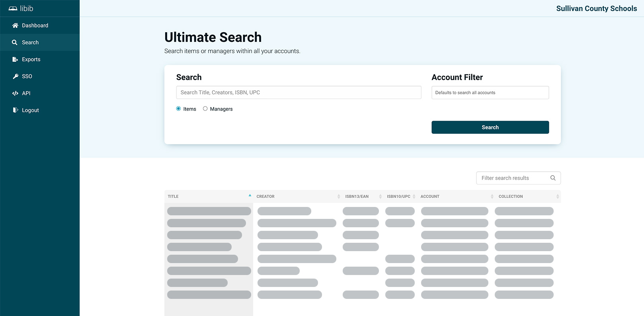Go to the Dashboard menu item
The height and width of the screenshot is (316, 644).
(x=35, y=25)
